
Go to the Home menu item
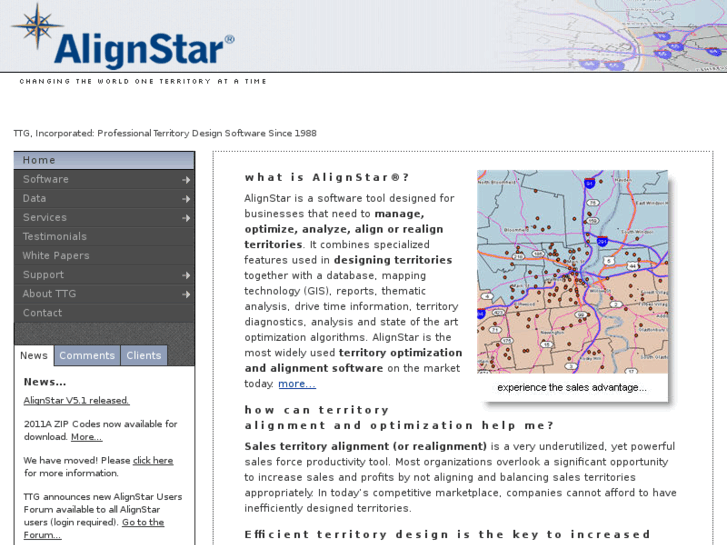40,160
